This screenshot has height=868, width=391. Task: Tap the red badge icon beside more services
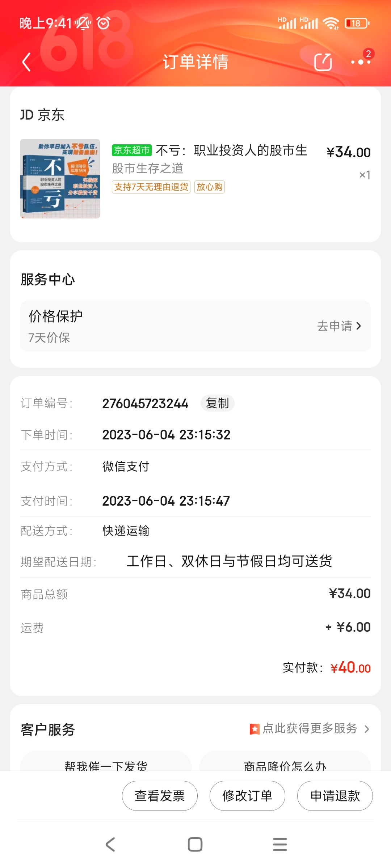pos(255,729)
